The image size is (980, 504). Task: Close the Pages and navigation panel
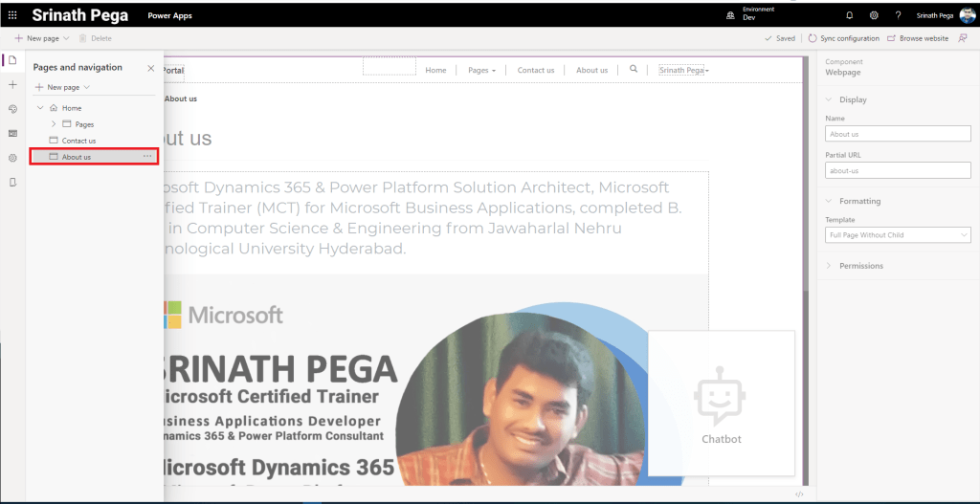click(x=150, y=68)
